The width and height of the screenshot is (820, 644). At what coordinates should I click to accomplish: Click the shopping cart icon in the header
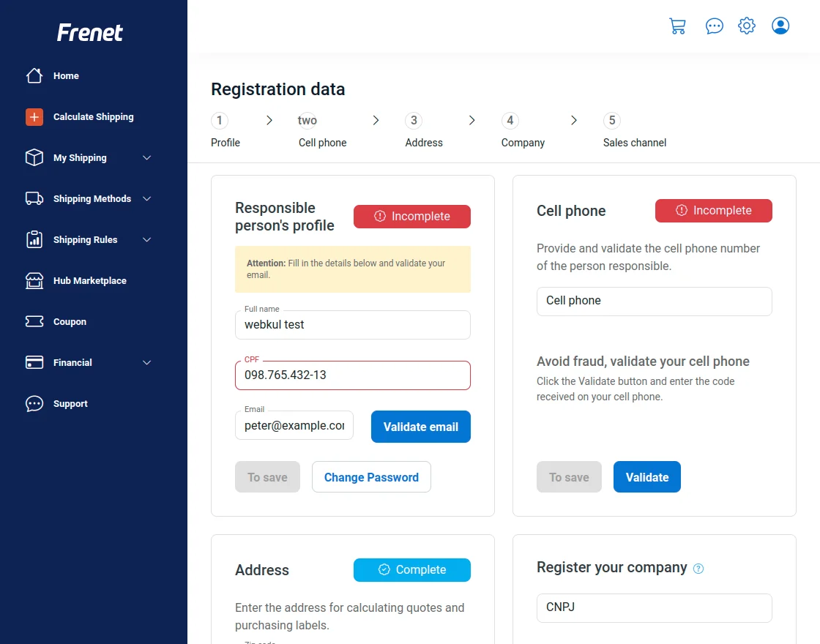click(677, 25)
